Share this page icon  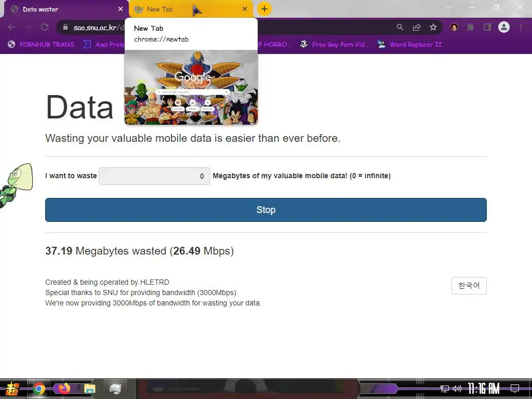[417, 28]
